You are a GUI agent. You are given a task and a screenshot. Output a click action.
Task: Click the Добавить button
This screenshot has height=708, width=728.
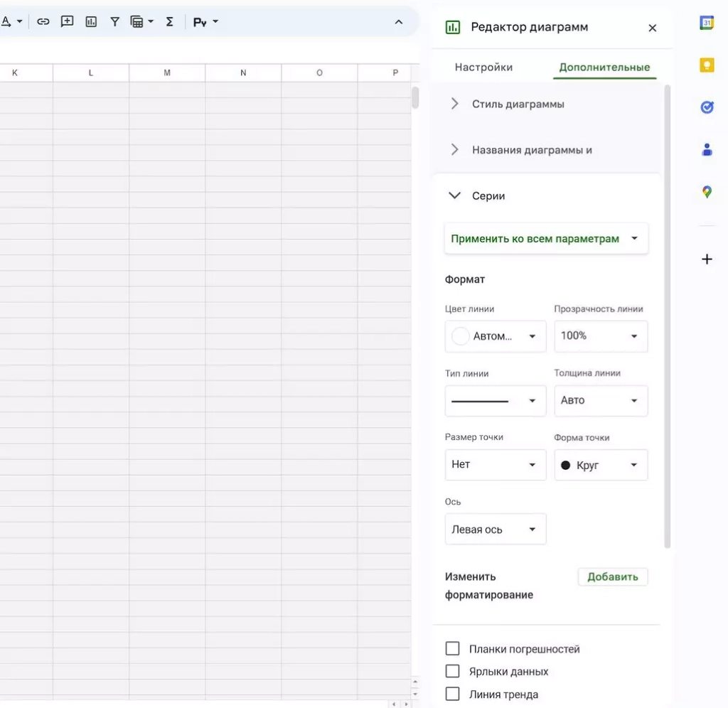612,576
